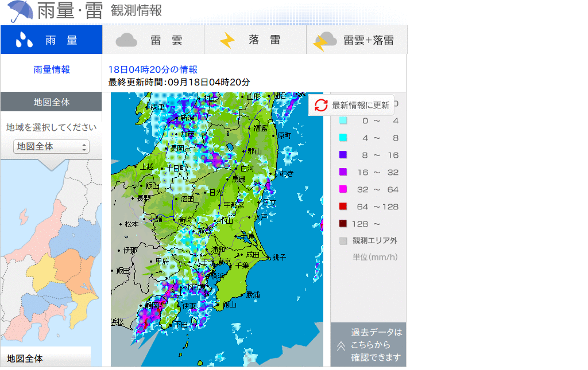The width and height of the screenshot is (588, 370).
Task: Click the 4～8 cyan legend swatch
Action: [343, 138]
